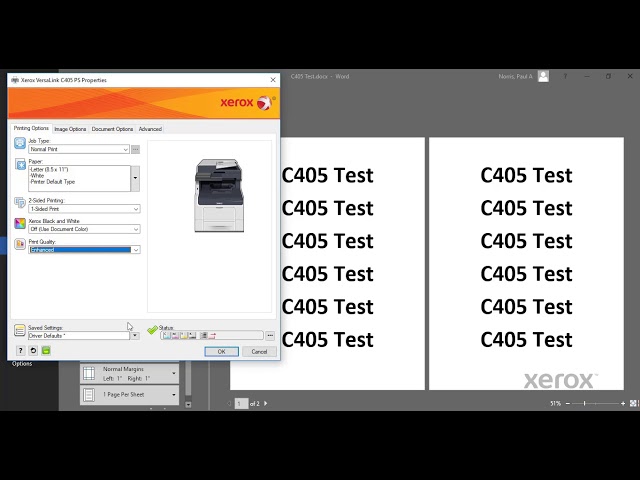Click OK to confirm printer properties
Screen dimensions: 640x480
tap(221, 351)
